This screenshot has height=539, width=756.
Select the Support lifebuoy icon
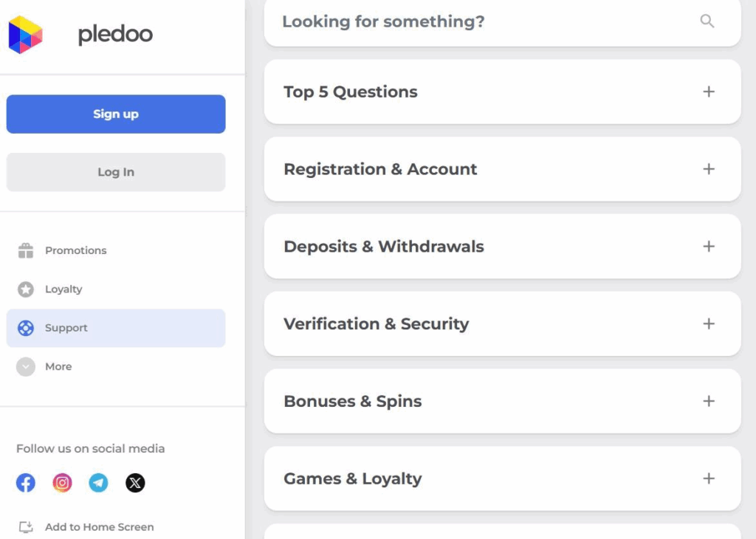25,328
